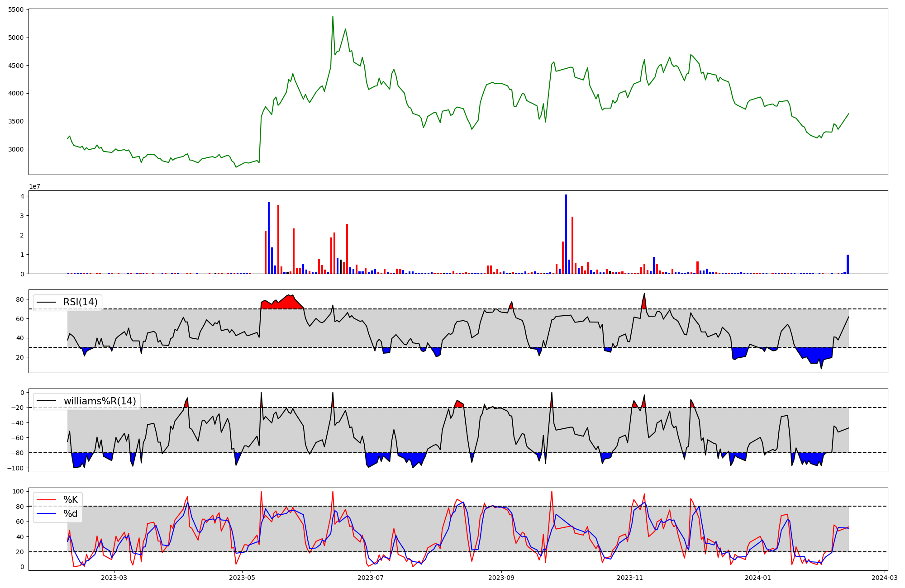
Task: Click the 2023-11 date axis label
Action: click(630, 578)
